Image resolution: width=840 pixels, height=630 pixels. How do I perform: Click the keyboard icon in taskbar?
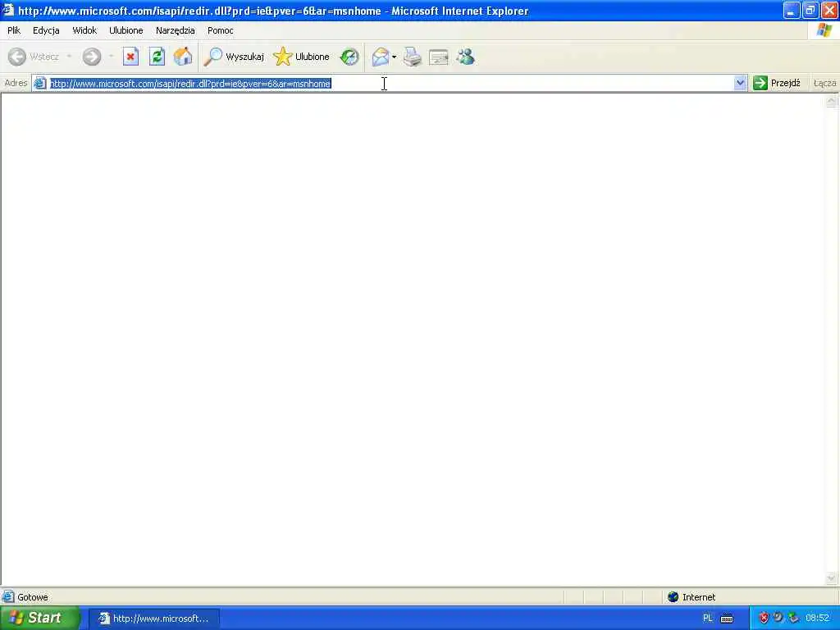pos(727,619)
